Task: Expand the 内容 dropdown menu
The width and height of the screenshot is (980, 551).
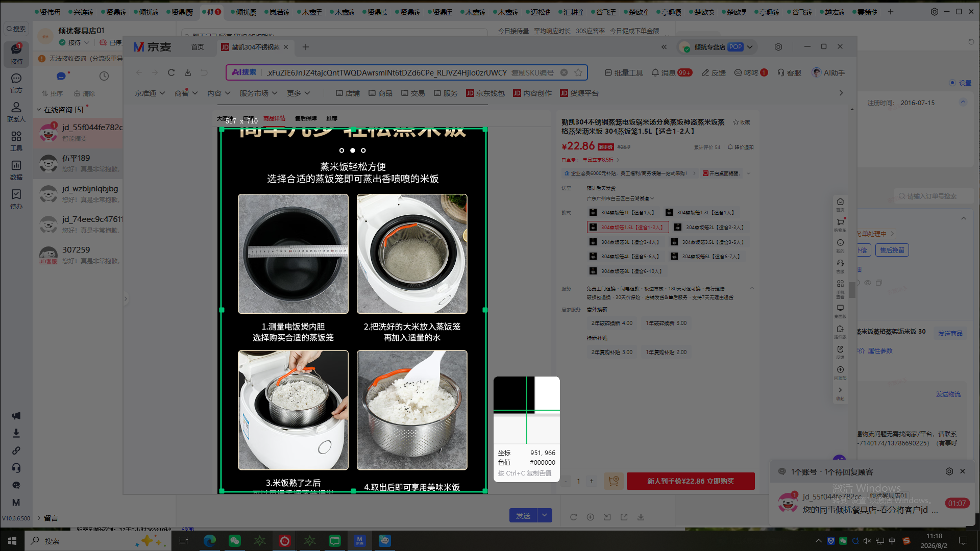Action: [218, 93]
